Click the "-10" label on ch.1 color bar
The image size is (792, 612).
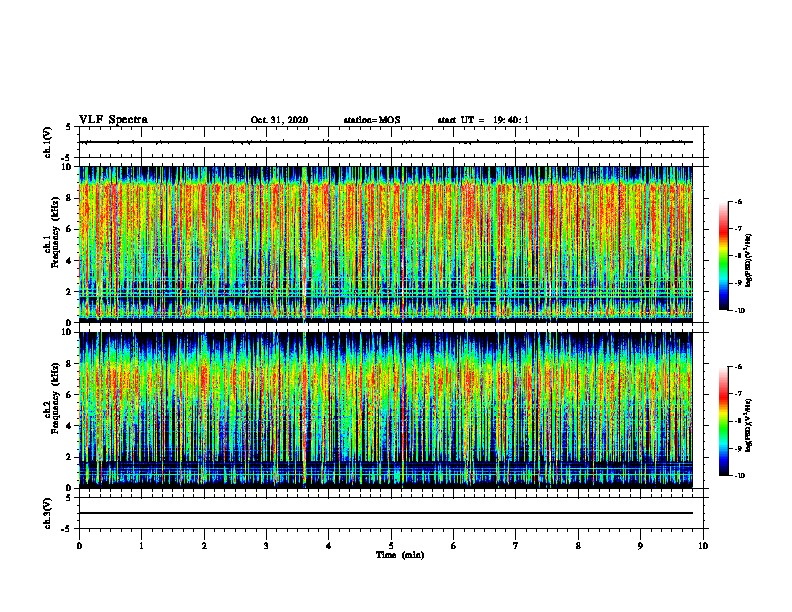point(739,311)
